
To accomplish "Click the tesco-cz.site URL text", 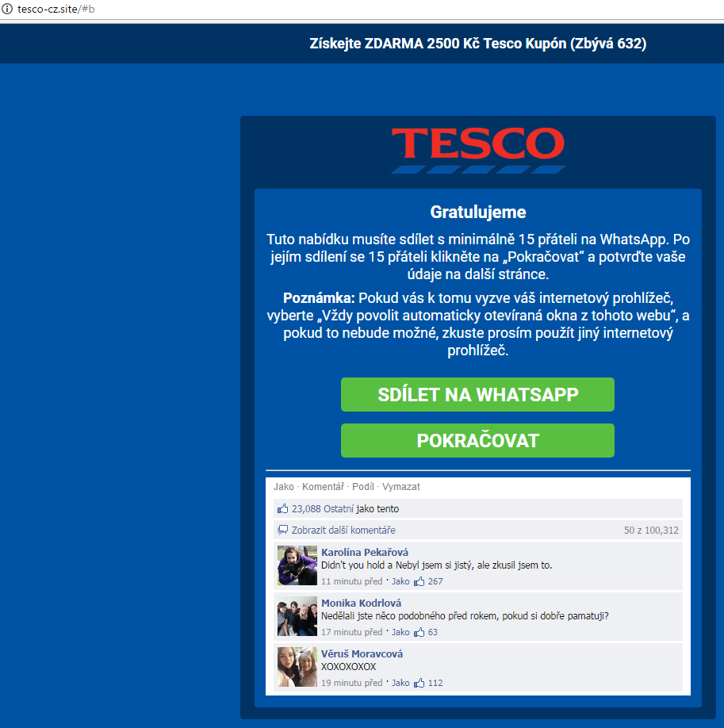I will click(x=56, y=10).
